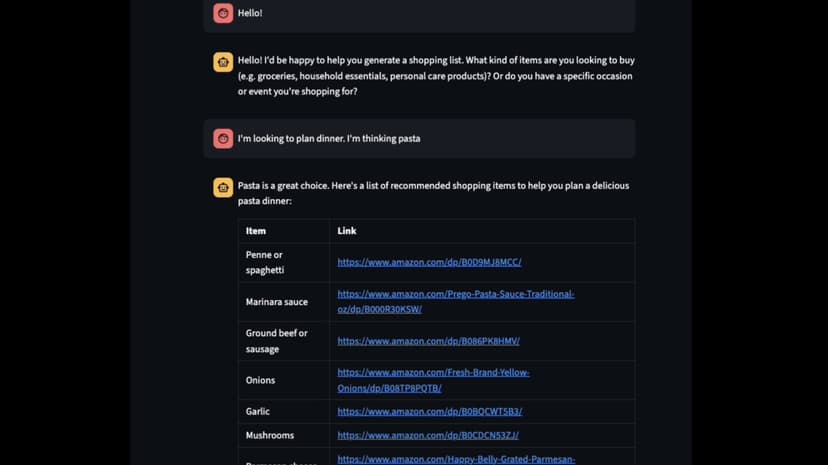The width and height of the screenshot is (828, 465).
Task: Click the assistant avatar beside shopping list greeting
Action: 223,62
